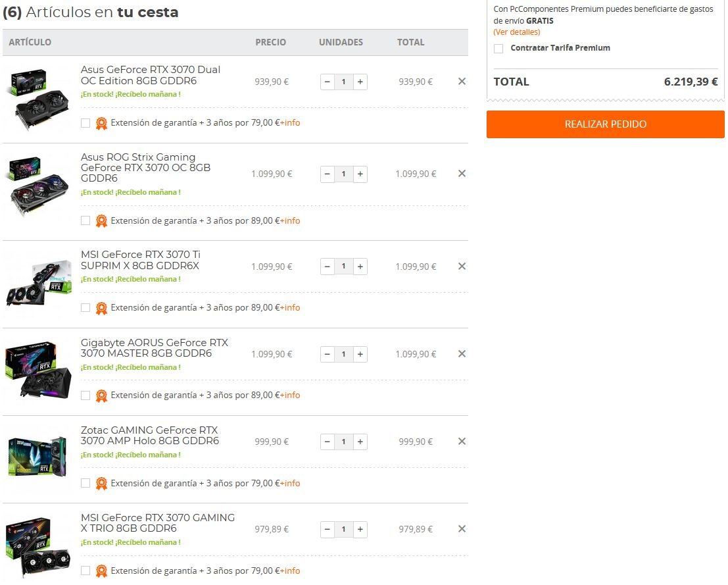Remove Asus GeForce RTX 3070 Dual from cart
Viewport: 728px width, 585px height.
coord(462,82)
